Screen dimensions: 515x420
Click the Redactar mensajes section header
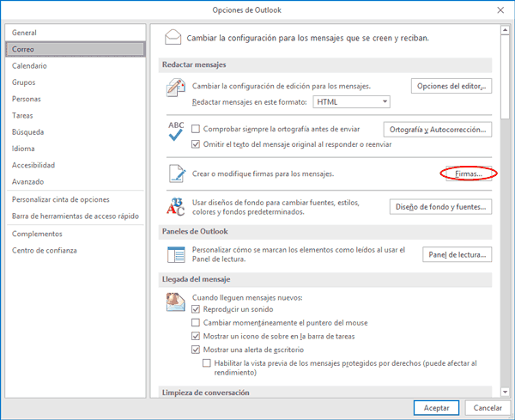coord(325,64)
